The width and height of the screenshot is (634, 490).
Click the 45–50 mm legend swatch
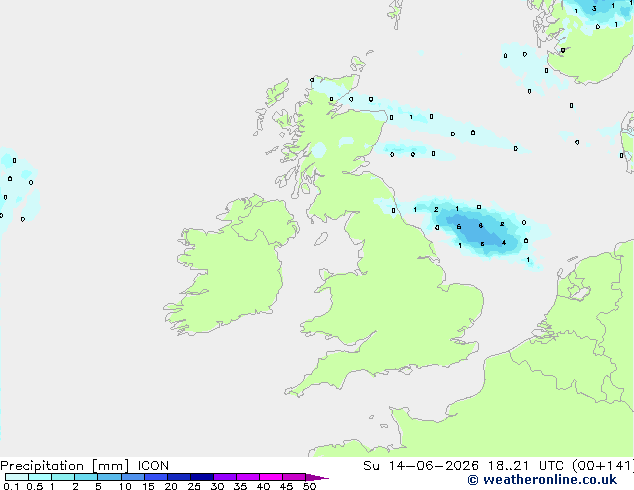294,477
